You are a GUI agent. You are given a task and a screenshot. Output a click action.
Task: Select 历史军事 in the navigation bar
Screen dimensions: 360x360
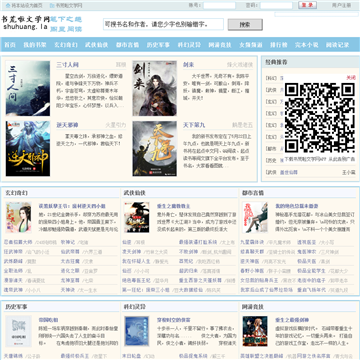(x=158, y=45)
